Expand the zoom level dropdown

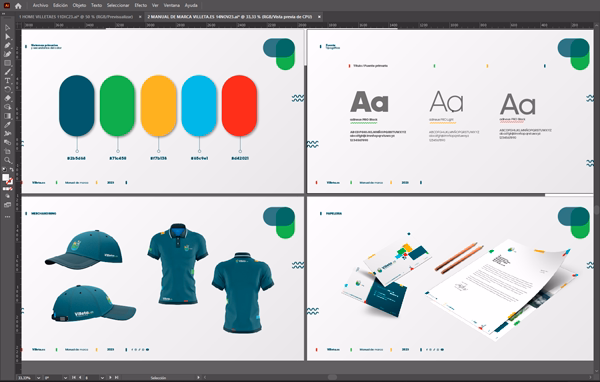(38, 378)
